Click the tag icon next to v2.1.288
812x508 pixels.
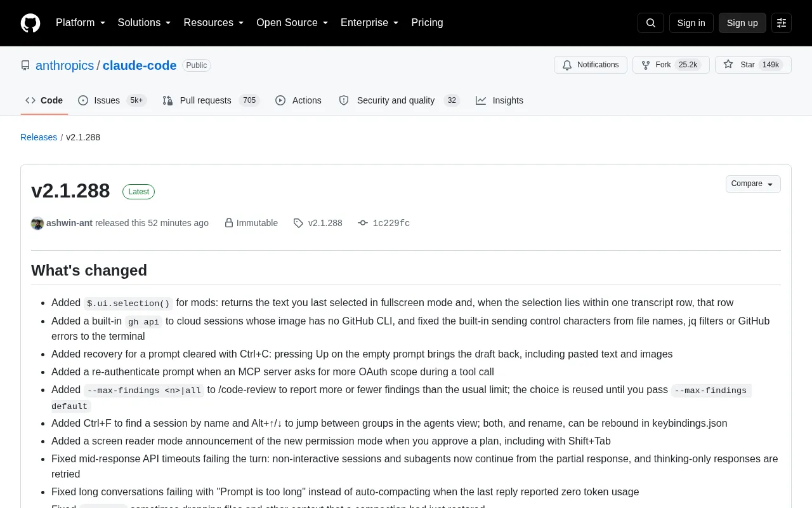(x=298, y=224)
